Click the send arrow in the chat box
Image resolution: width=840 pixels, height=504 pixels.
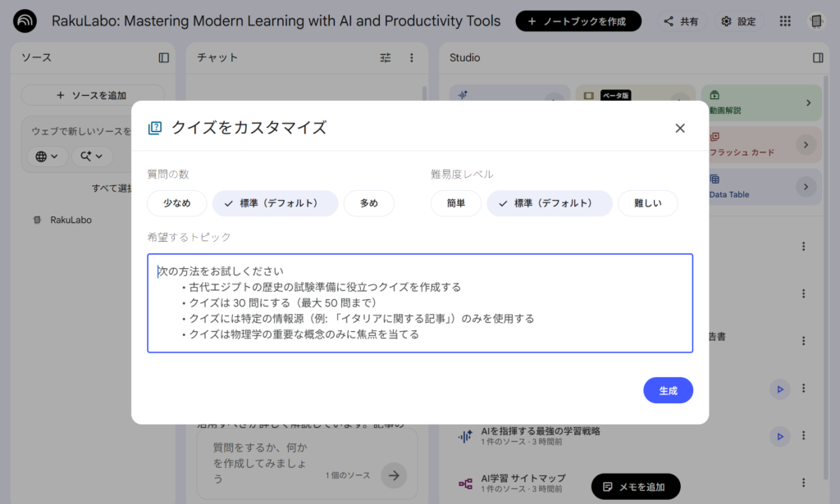(394, 475)
